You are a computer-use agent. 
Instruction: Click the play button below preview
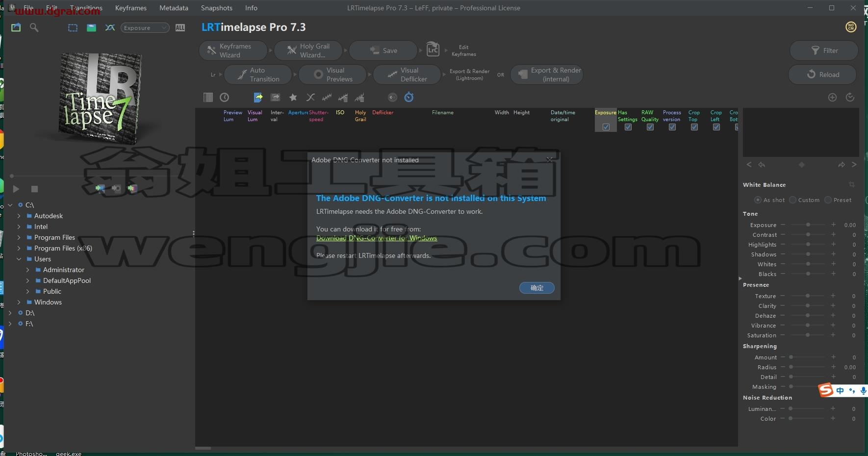[x=16, y=189]
